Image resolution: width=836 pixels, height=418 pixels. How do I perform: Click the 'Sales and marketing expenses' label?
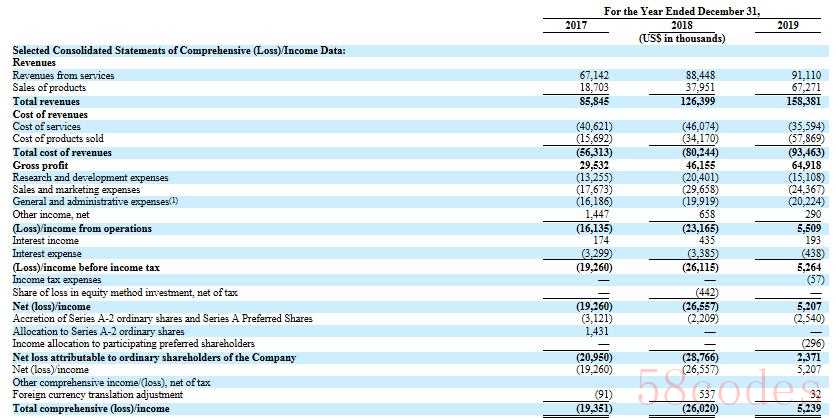pos(76,189)
